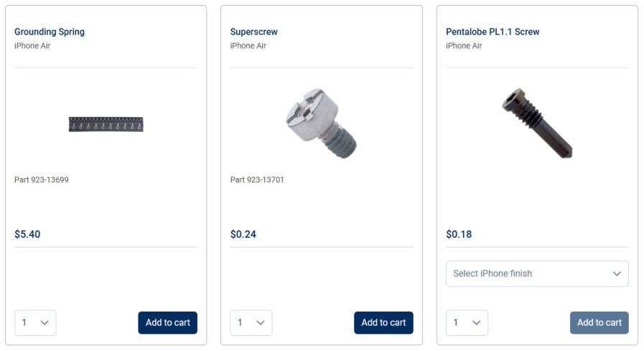Click the $0.24 Superscrew price
Screen dimensions: 644x351
coord(243,234)
